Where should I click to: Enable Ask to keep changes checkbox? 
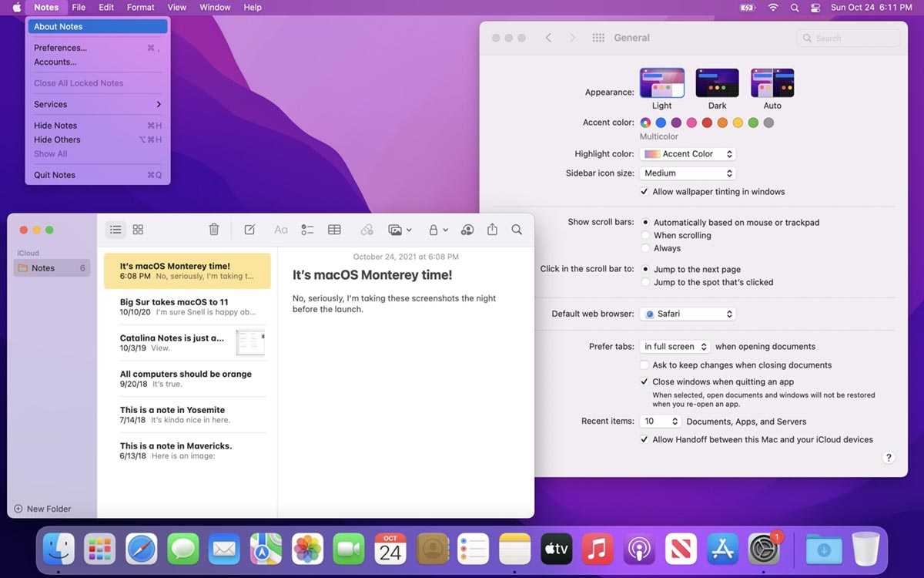[x=644, y=365]
